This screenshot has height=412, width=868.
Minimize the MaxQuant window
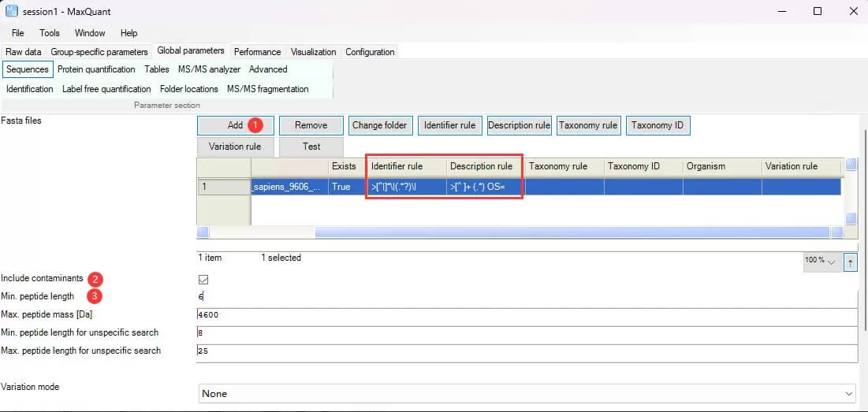781,12
